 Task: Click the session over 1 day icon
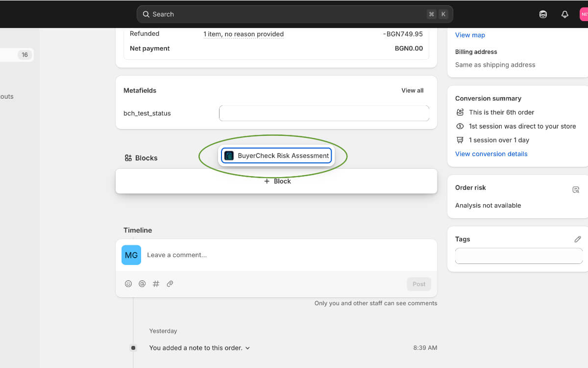(x=460, y=140)
